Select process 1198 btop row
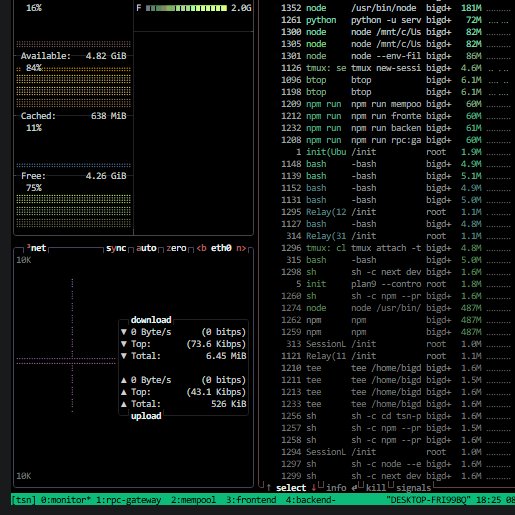The height and width of the screenshot is (515, 515). (395, 92)
